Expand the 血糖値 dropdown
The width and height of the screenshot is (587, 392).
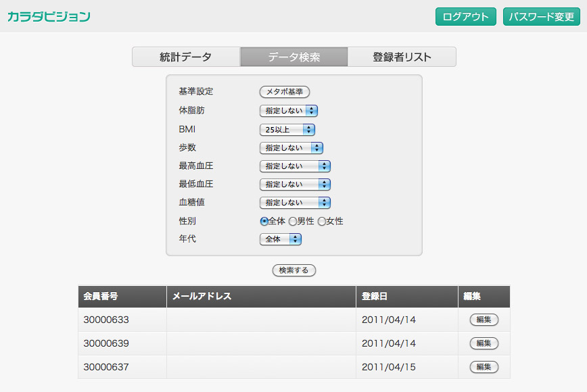pos(295,203)
